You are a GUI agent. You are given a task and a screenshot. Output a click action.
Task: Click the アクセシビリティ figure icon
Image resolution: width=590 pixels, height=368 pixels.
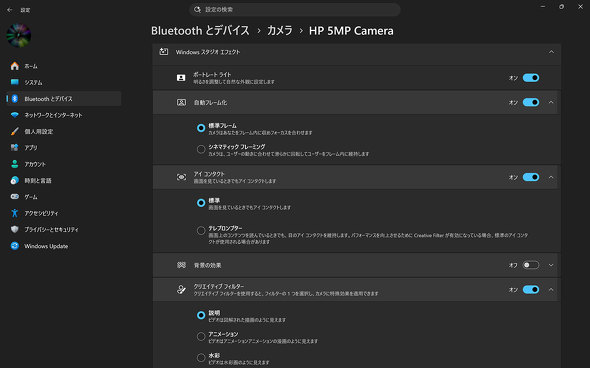15,213
